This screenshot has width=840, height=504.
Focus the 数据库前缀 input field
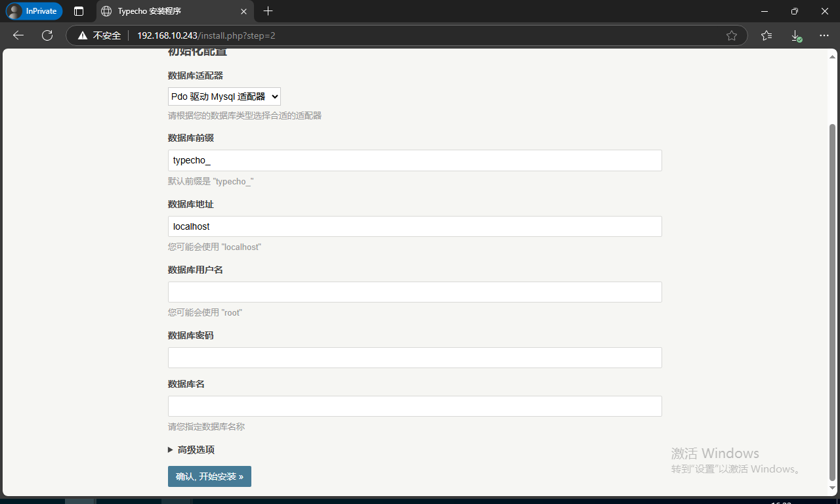[415, 161]
